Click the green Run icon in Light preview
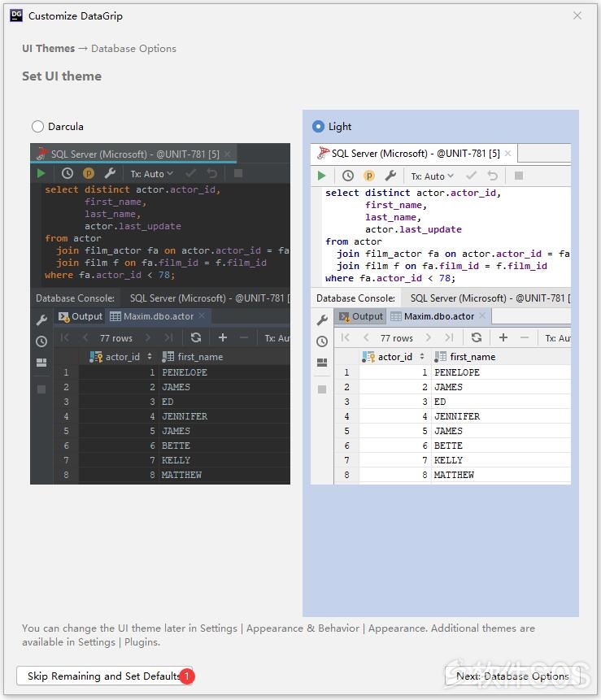601x700 pixels. click(x=321, y=176)
